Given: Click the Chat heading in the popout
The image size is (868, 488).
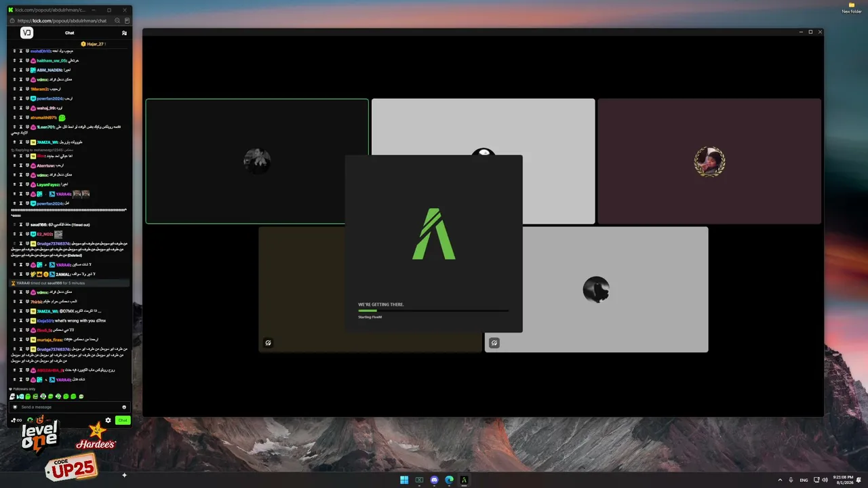Looking at the screenshot, I should (x=70, y=33).
